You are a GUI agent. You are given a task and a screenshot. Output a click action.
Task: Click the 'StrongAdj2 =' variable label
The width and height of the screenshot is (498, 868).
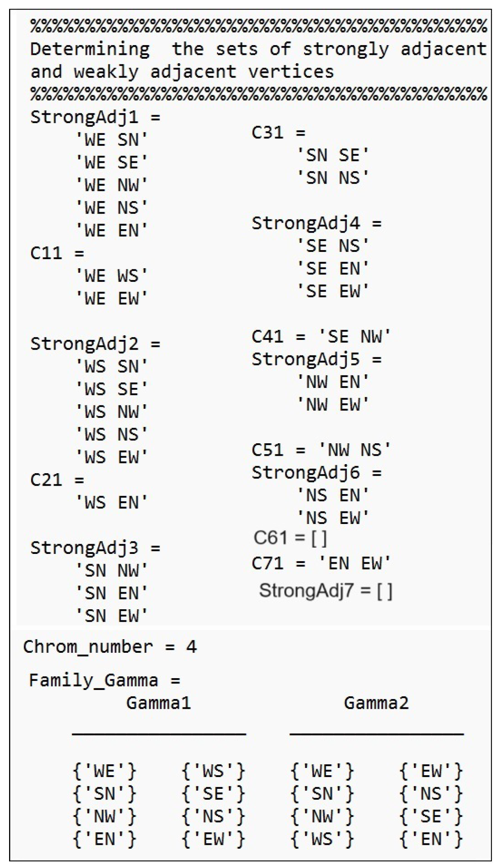95,344
